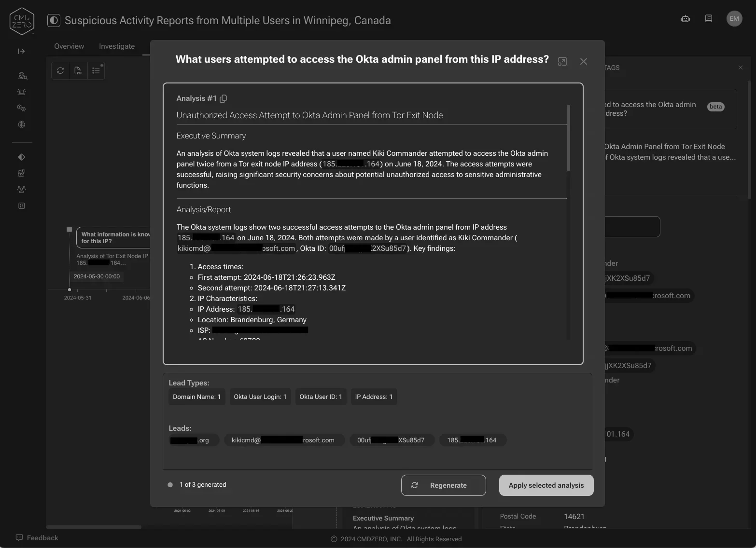Viewport: 756px width, 548px height.
Task: Open the sliders settings sidebar icon
Action: click(22, 206)
